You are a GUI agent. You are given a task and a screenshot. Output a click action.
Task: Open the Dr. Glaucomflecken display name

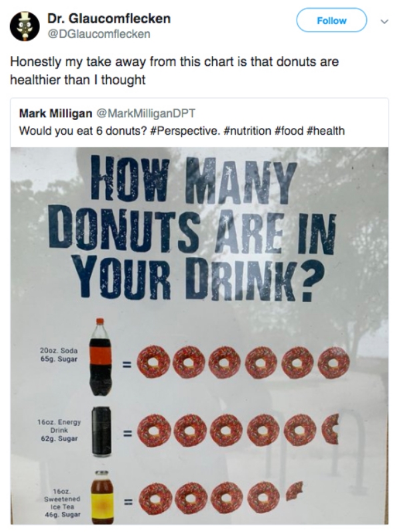click(x=108, y=19)
